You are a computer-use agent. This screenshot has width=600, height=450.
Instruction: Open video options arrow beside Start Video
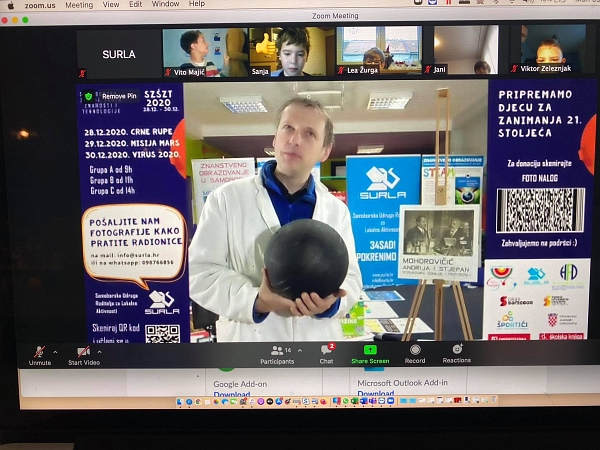(99, 352)
